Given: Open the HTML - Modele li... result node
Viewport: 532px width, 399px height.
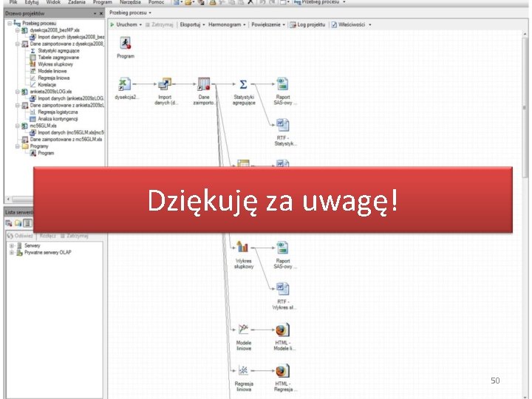Looking at the screenshot, I should click(283, 337).
